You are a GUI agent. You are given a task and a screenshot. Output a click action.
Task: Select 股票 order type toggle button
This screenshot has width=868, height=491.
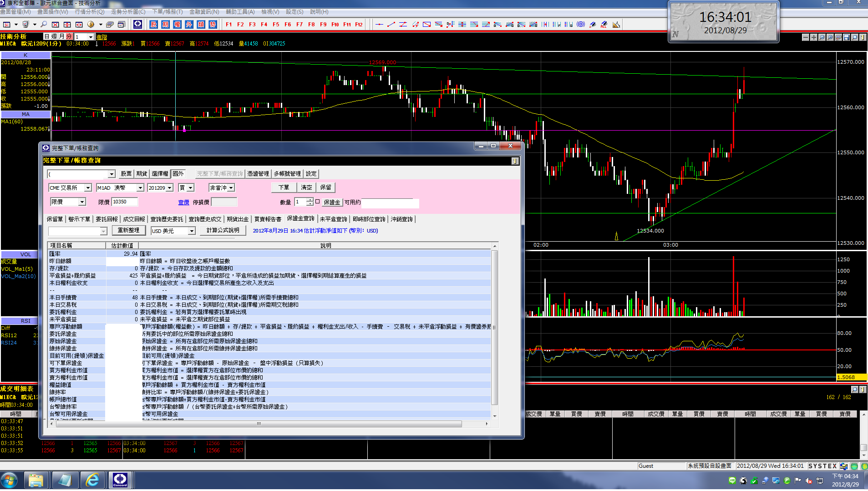126,174
